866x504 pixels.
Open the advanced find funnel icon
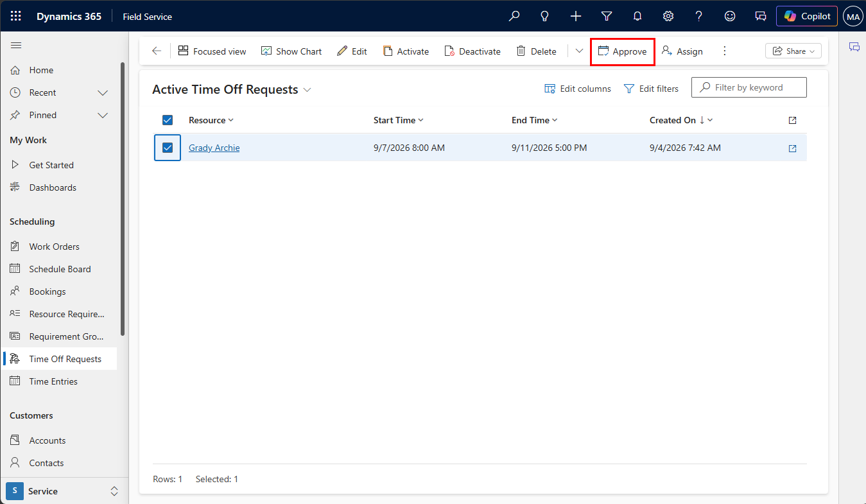(607, 16)
